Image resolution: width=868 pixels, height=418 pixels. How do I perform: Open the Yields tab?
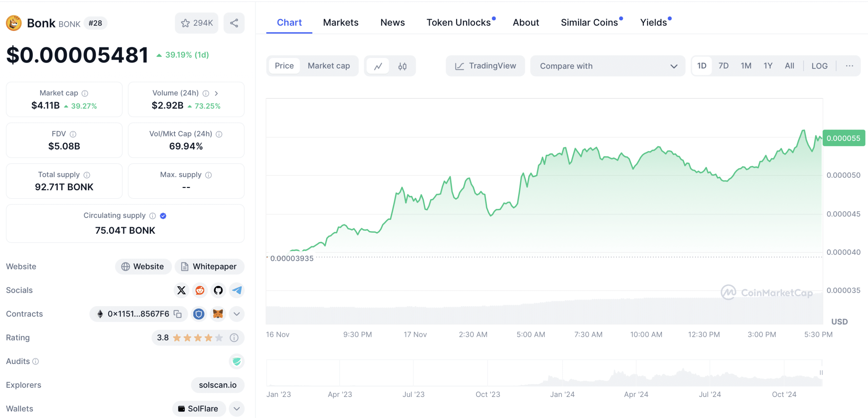click(653, 22)
